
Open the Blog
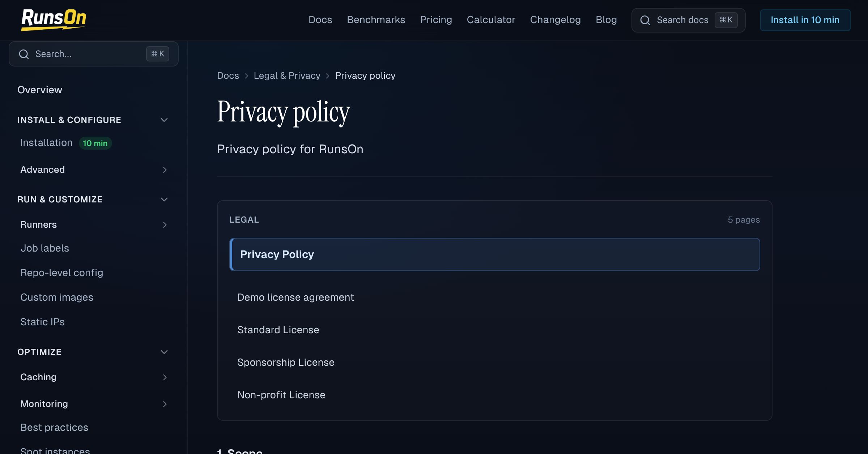point(606,20)
